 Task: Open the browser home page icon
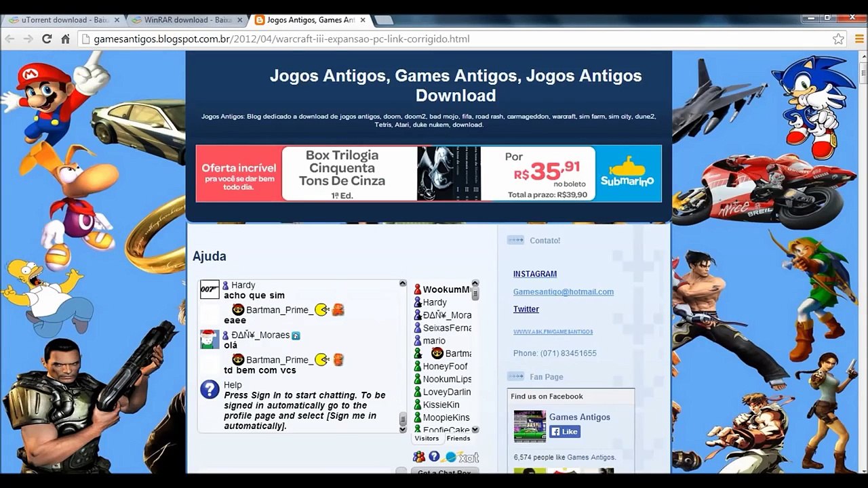tap(66, 39)
